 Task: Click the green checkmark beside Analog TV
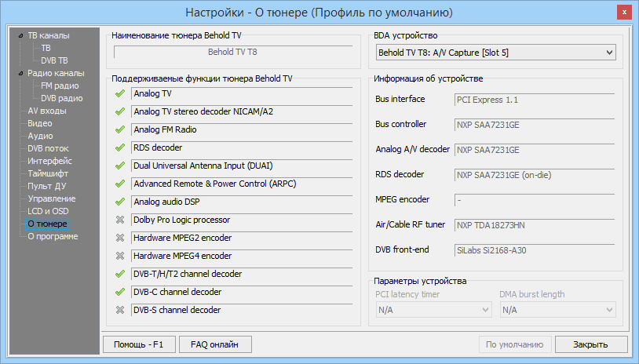click(x=120, y=94)
